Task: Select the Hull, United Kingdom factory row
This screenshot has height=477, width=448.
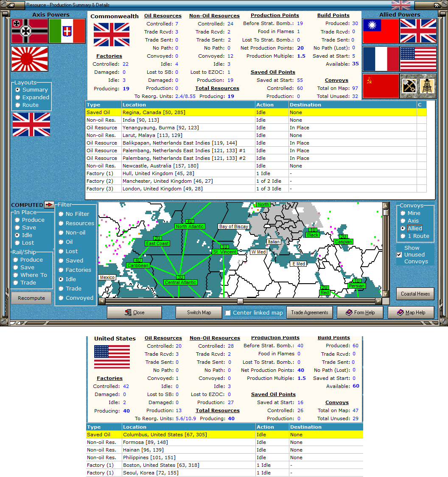Action: click(x=256, y=173)
